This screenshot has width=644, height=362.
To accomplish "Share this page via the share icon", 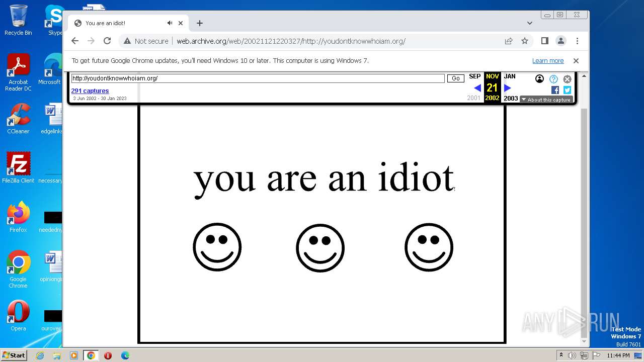I will point(509,41).
